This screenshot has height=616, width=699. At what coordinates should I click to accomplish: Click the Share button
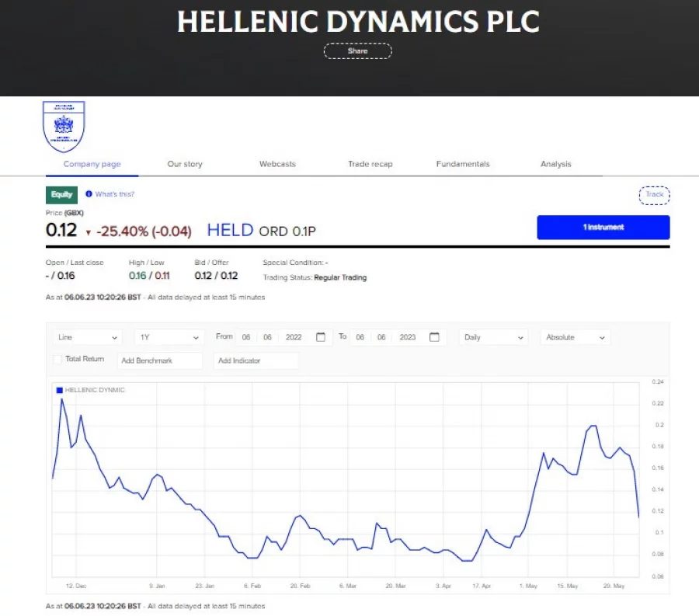click(357, 50)
